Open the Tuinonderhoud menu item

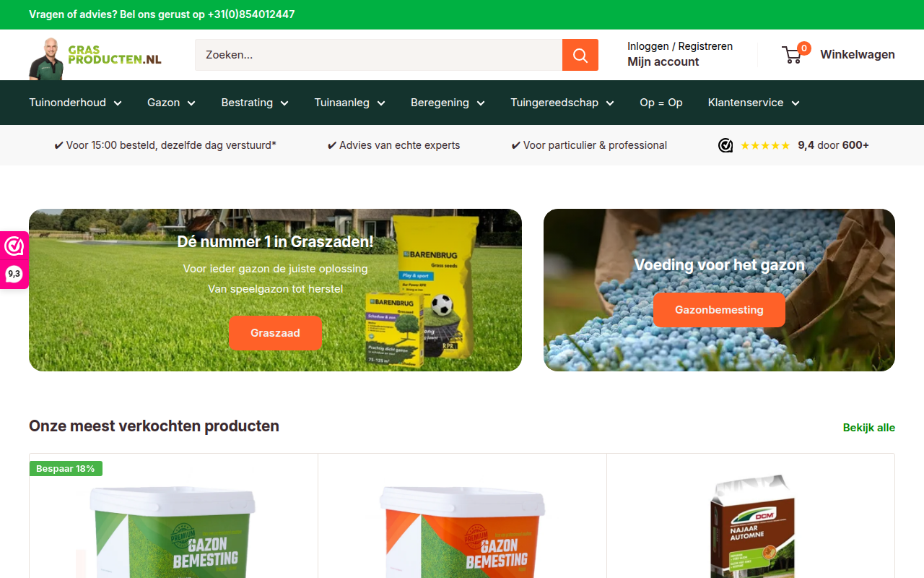pos(67,103)
